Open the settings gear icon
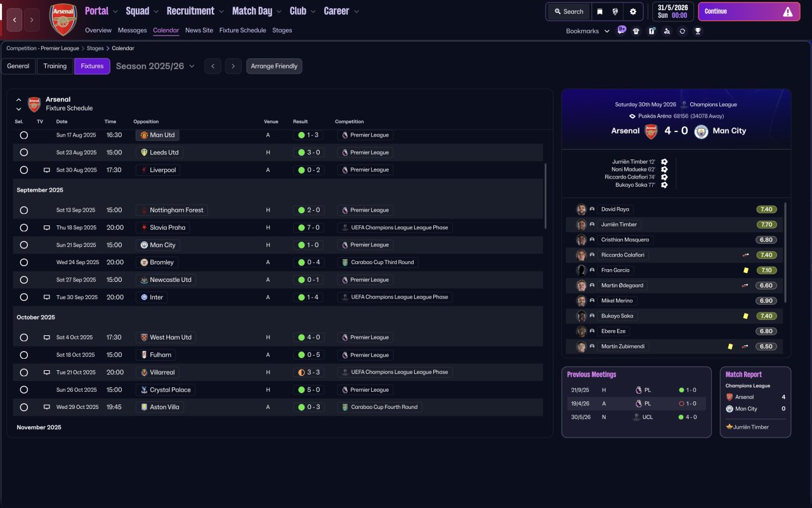Screen dimensions: 812x508 tap(633, 11)
